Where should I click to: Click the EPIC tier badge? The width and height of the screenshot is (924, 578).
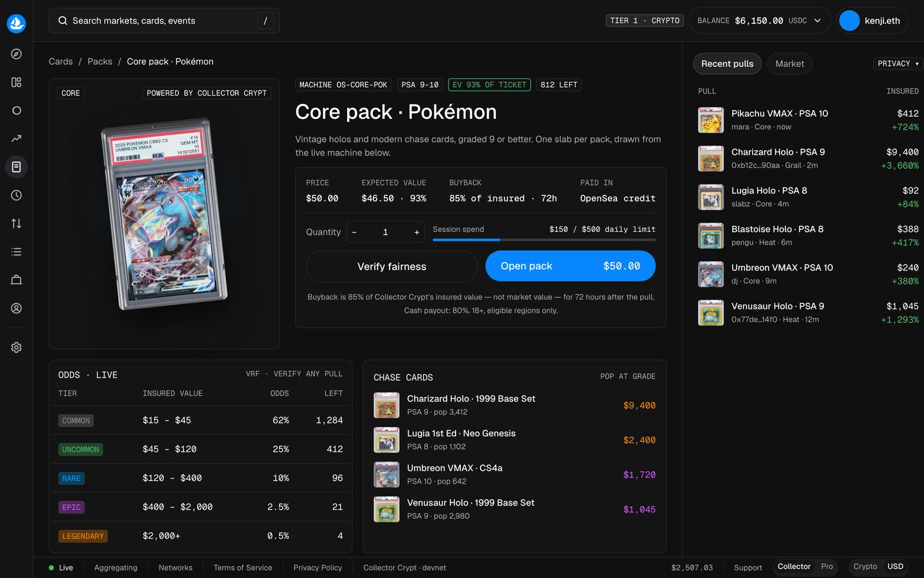(71, 507)
